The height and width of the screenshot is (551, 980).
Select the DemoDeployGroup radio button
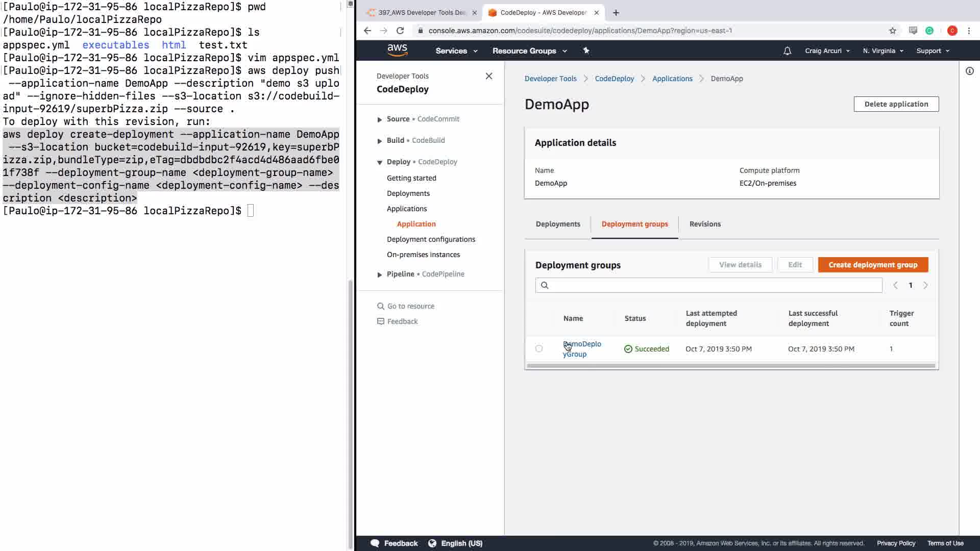pos(539,348)
